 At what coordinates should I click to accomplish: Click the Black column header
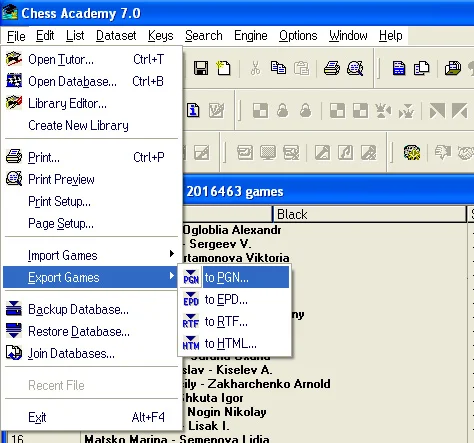coord(369,214)
